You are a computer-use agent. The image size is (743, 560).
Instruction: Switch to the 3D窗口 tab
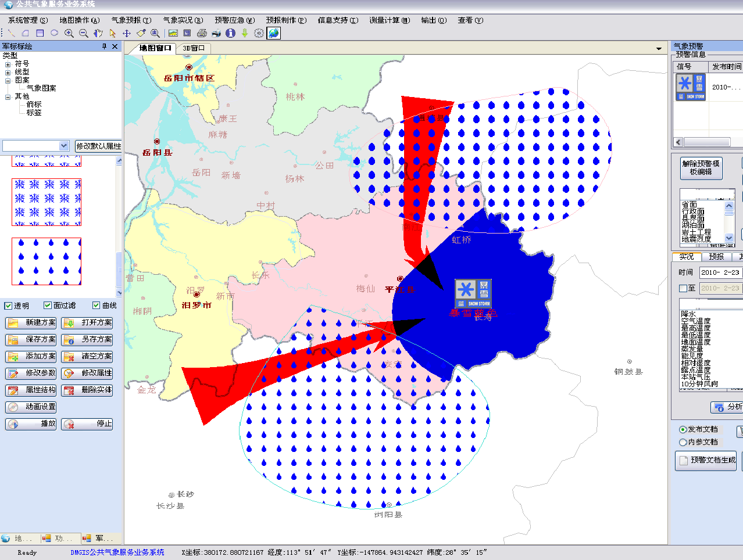(x=194, y=48)
